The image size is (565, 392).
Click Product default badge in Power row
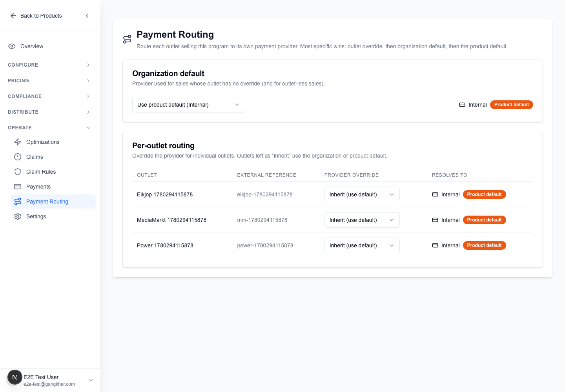tap(485, 245)
